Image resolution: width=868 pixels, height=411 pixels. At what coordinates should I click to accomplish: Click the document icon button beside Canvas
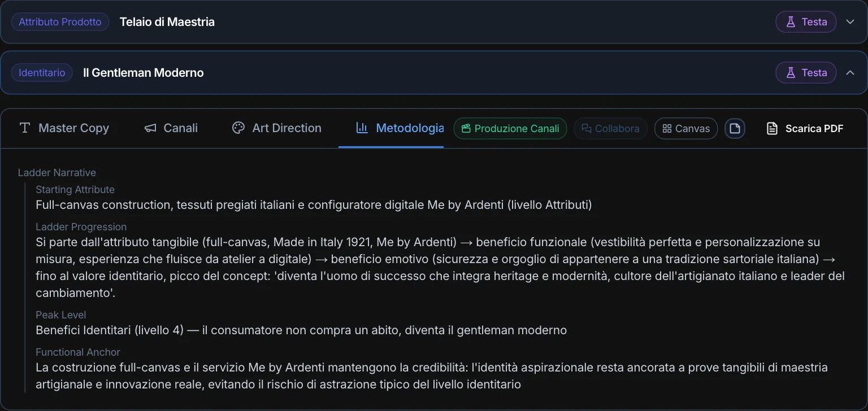(x=735, y=129)
